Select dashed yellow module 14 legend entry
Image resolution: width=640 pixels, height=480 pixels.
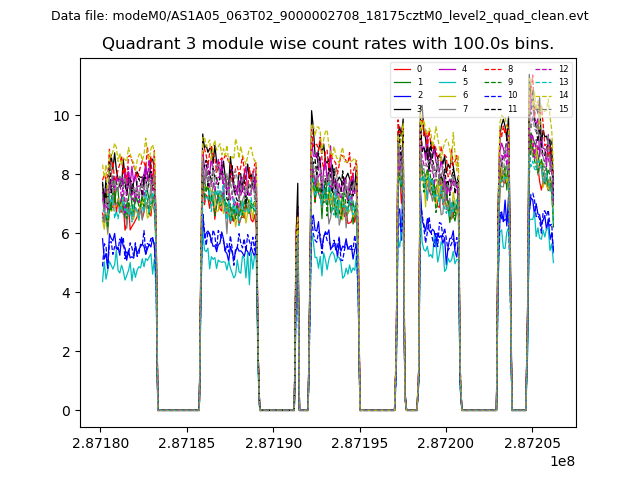click(x=543, y=95)
